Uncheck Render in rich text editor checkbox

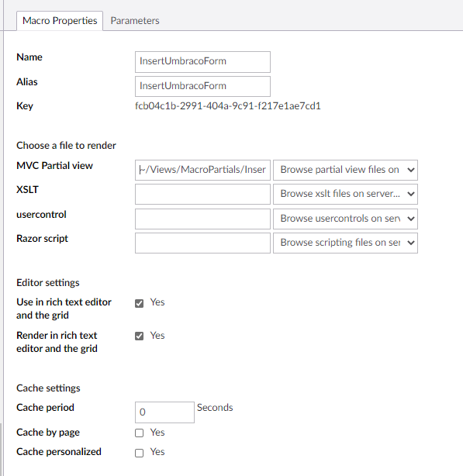139,336
